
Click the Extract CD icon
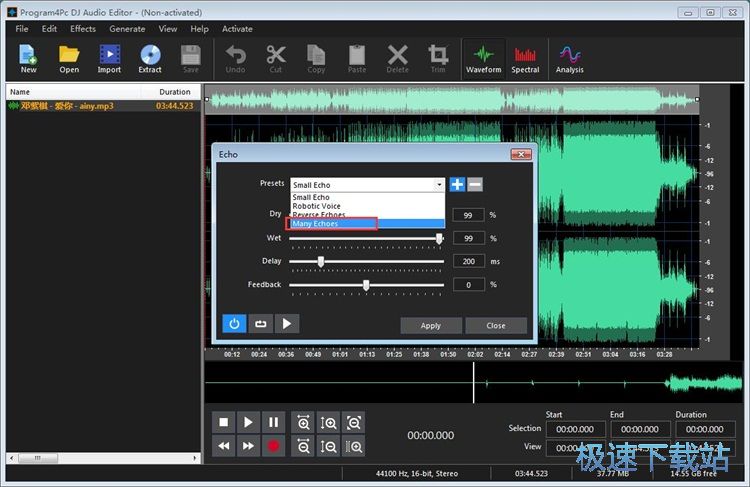click(150, 59)
